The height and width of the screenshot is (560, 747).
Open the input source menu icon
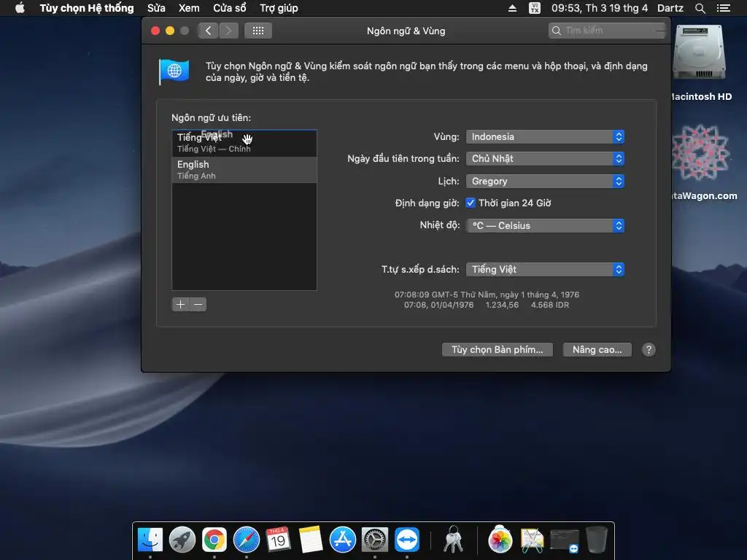(535, 8)
